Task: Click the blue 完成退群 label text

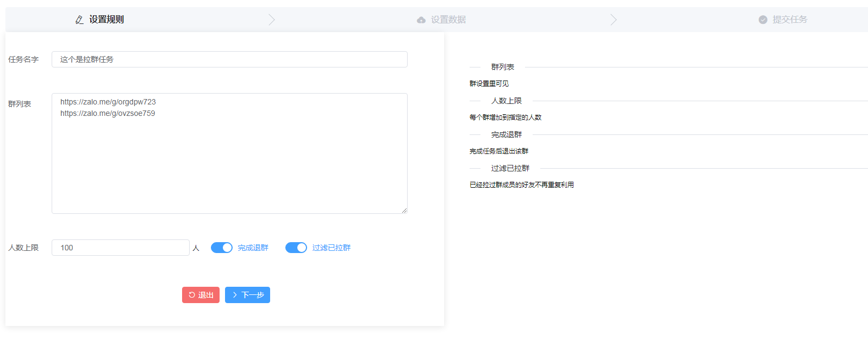Action: [253, 248]
